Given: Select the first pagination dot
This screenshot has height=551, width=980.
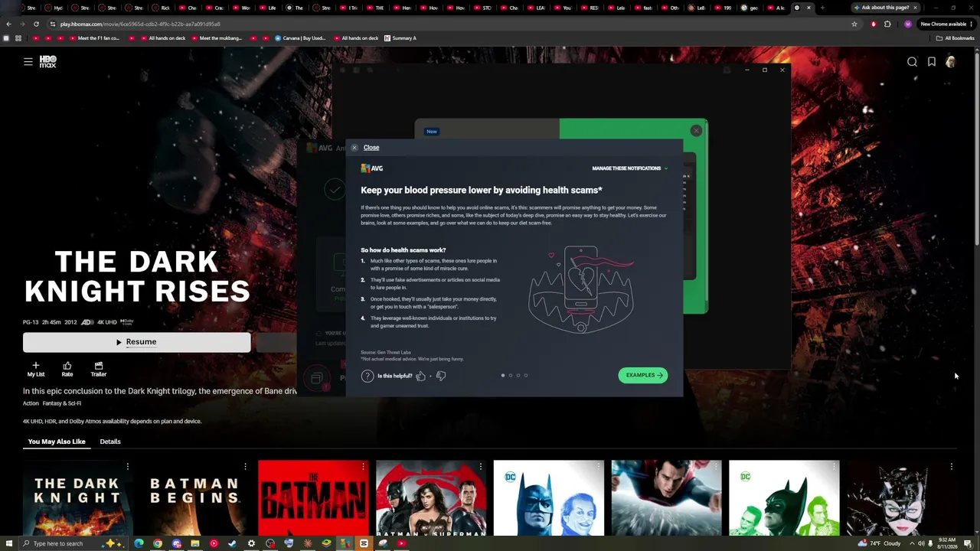Looking at the screenshot, I should (x=503, y=375).
